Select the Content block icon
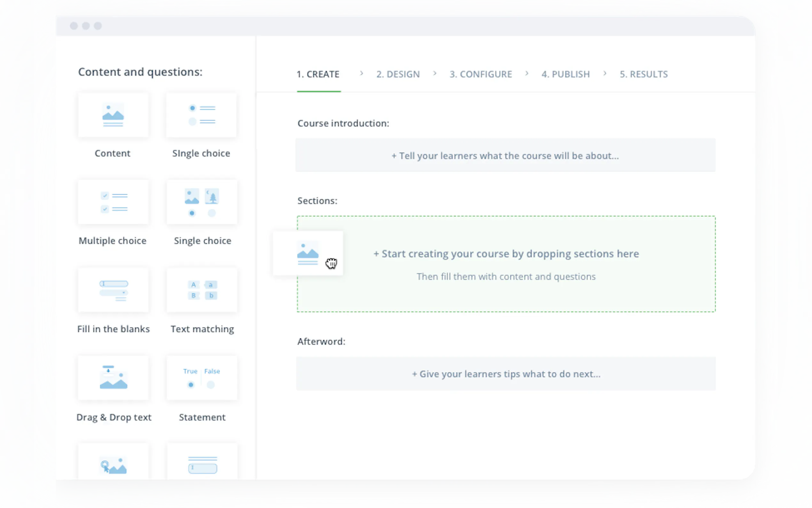The width and height of the screenshot is (812, 508). pos(113,115)
